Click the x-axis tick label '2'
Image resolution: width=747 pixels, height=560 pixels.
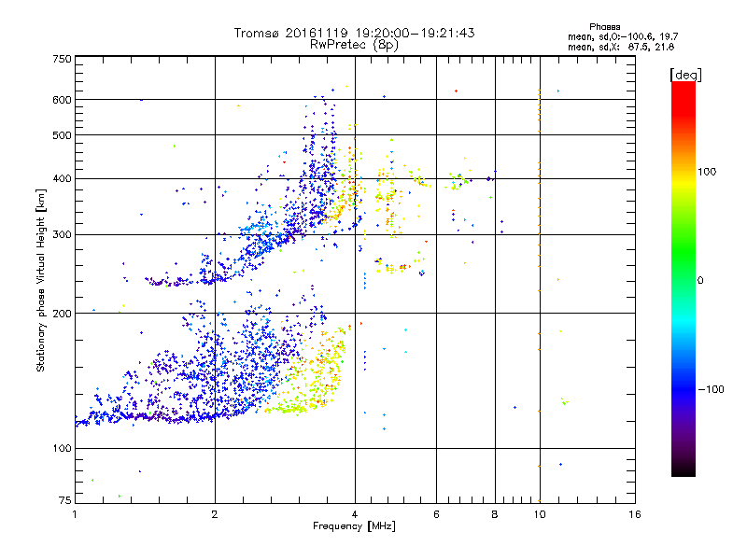click(x=215, y=514)
